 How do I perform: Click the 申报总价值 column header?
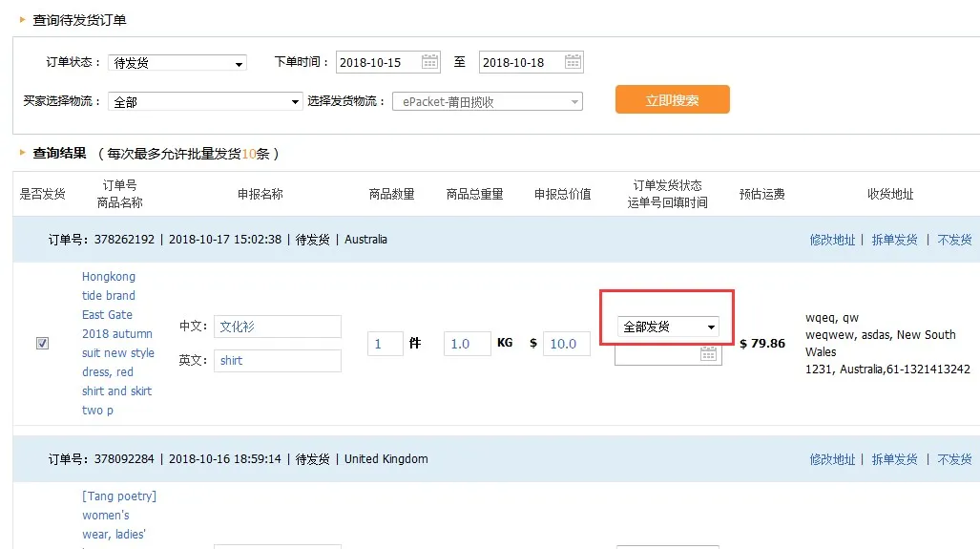coord(562,194)
